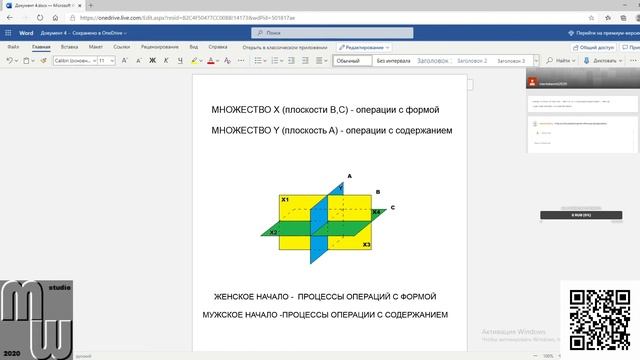Expand the bulleted list dropdown arrow
Viewport: 640px width, 360px height.
click(265, 61)
